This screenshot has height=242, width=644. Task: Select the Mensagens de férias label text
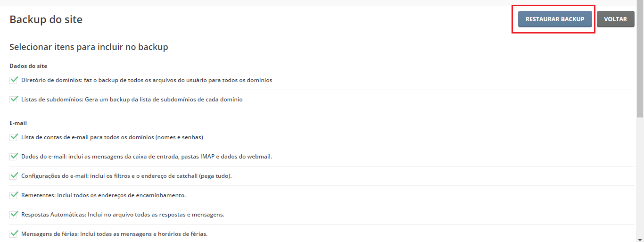[x=114, y=234]
